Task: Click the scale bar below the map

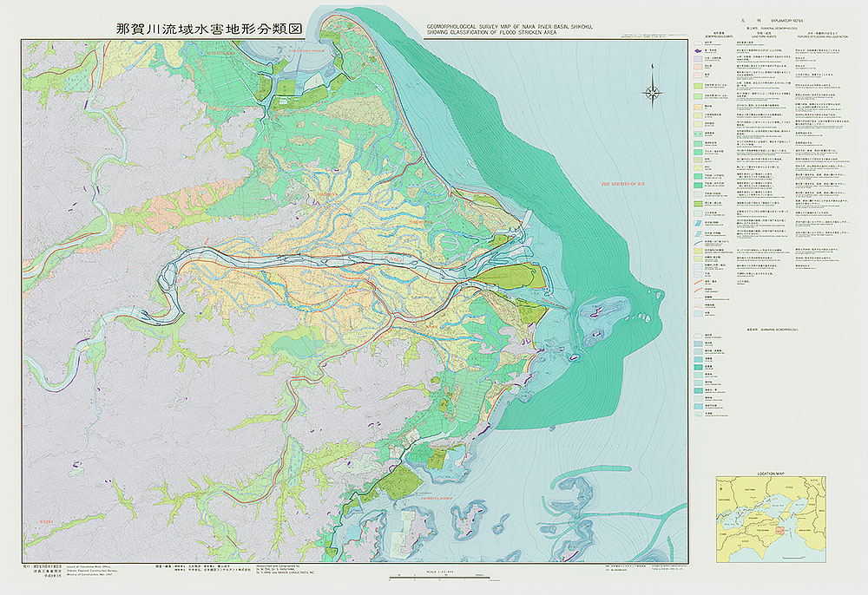Action: [x=434, y=576]
